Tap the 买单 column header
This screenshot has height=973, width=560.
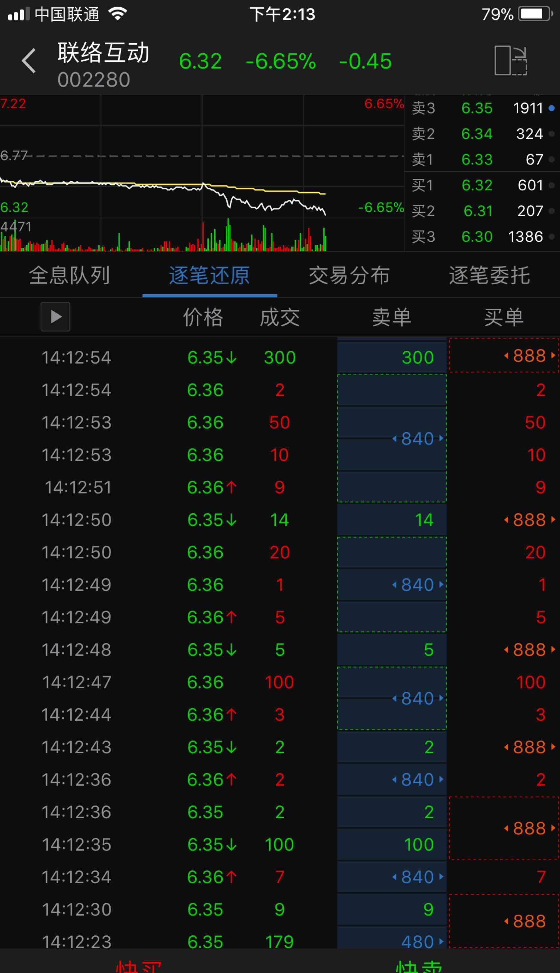click(503, 317)
